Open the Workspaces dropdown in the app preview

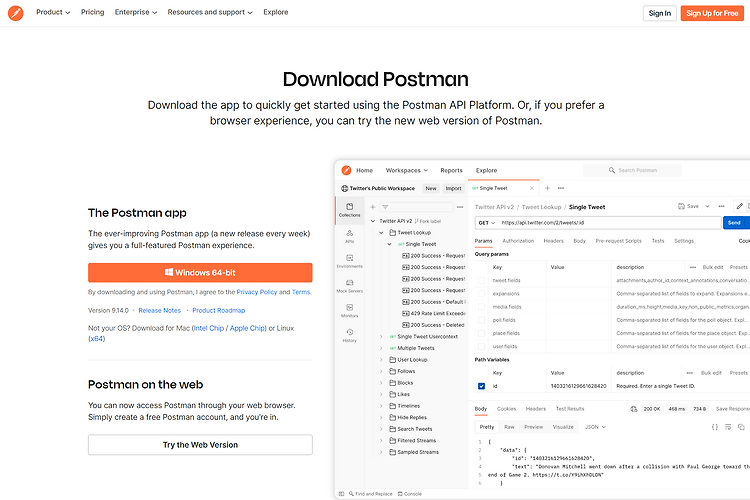407,170
